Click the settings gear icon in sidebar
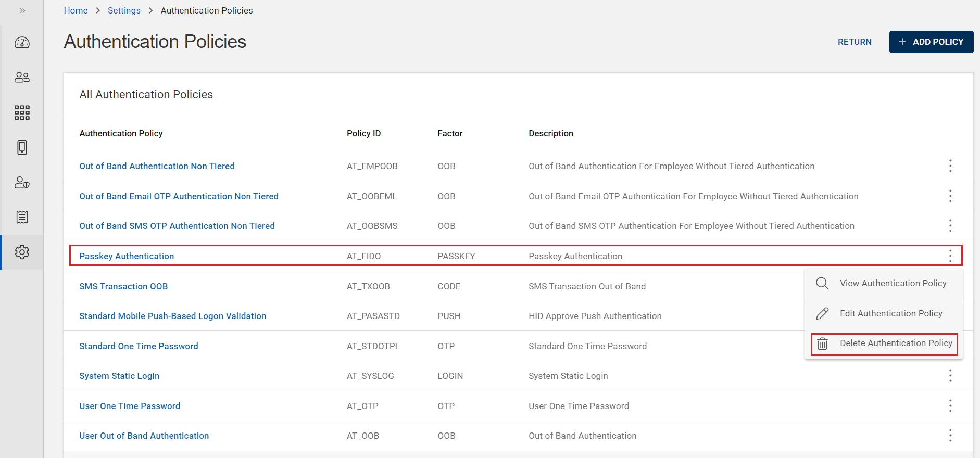Viewport: 980px width, 458px height. pyautogui.click(x=22, y=252)
